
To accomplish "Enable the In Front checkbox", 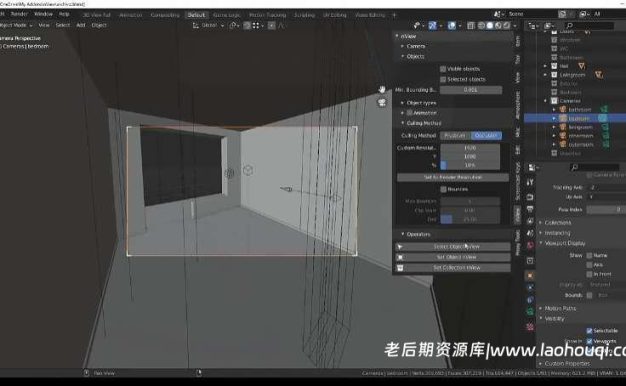I will click(x=589, y=274).
